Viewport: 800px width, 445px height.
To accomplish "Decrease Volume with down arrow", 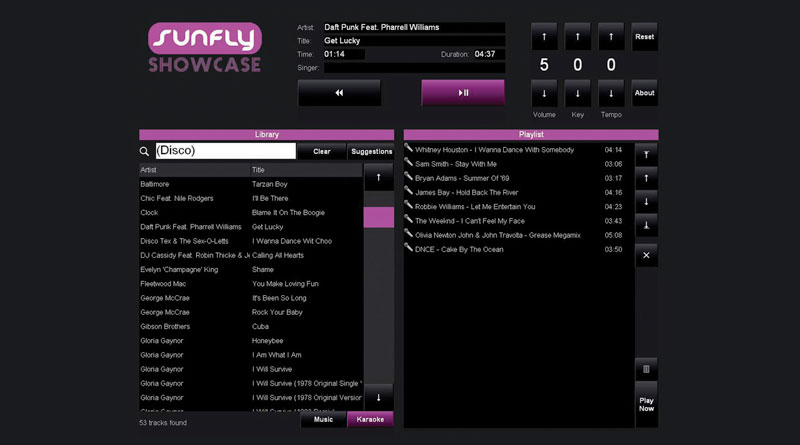I will [x=544, y=94].
